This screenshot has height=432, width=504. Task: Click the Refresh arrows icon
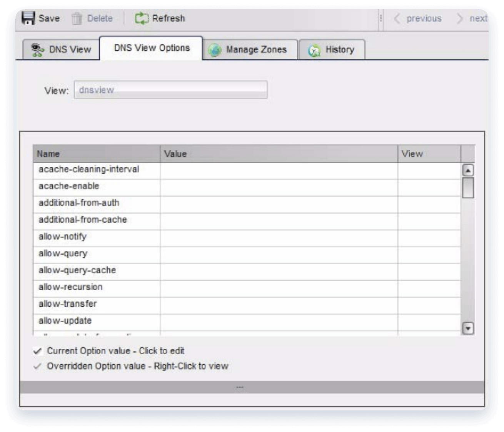tap(142, 18)
